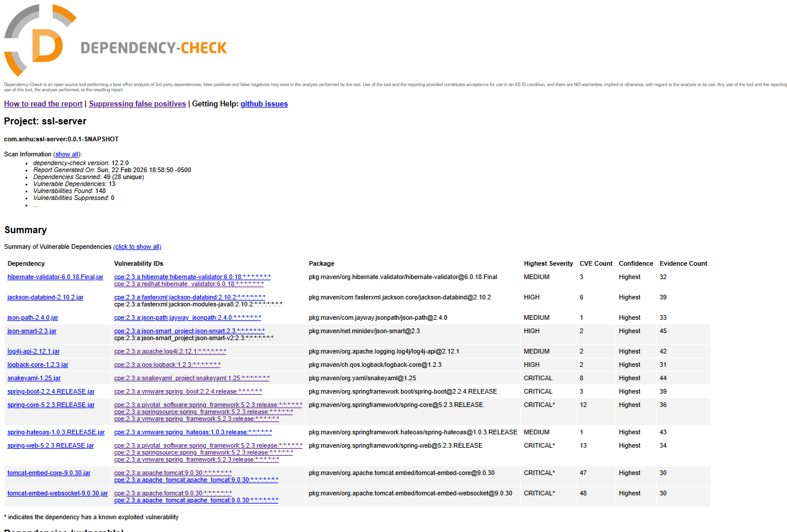Viewport: 787px width, 532px height.
Task: Open tomcat-embed-websocket row's apache:tomcat:9.0.30 cpe link
Action: pyautogui.click(x=173, y=494)
